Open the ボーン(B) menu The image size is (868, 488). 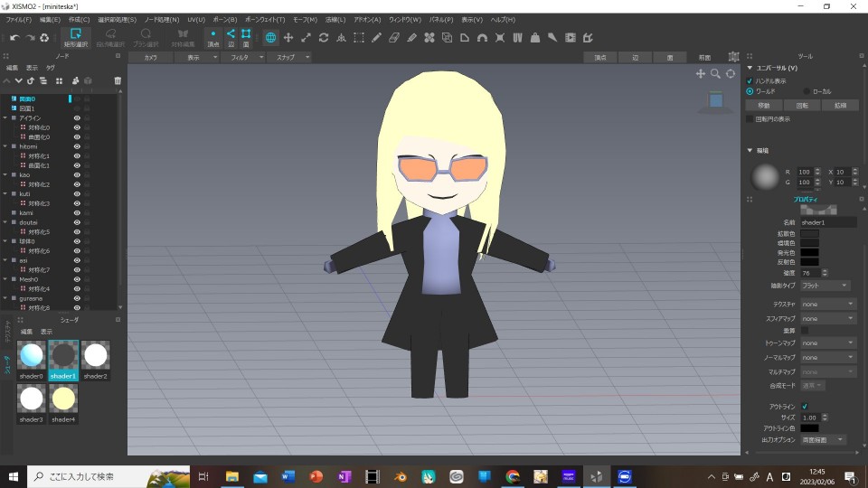coord(224,19)
